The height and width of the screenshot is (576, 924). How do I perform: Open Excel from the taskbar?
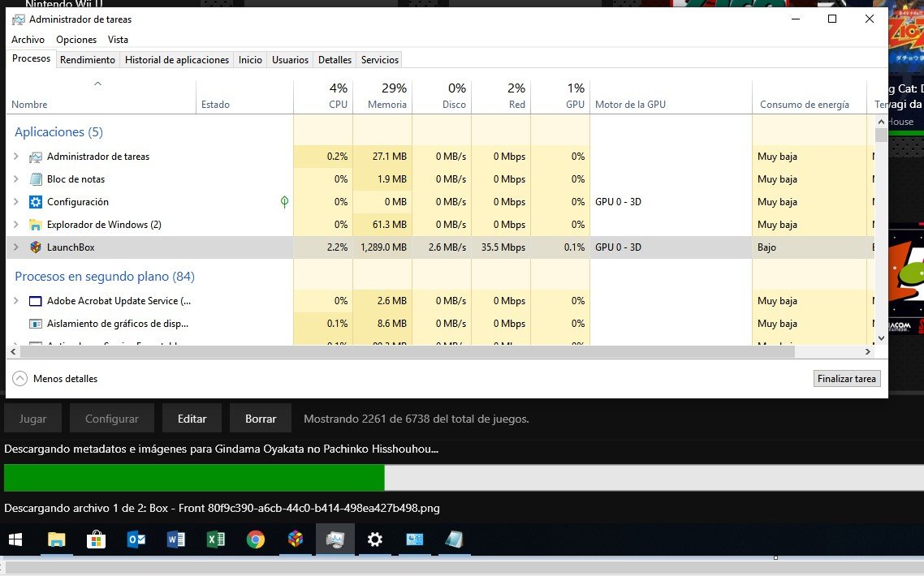click(216, 539)
